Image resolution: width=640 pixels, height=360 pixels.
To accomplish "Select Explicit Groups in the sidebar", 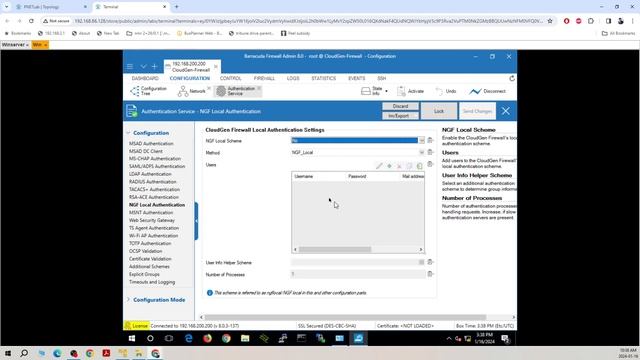I will coord(144,274).
